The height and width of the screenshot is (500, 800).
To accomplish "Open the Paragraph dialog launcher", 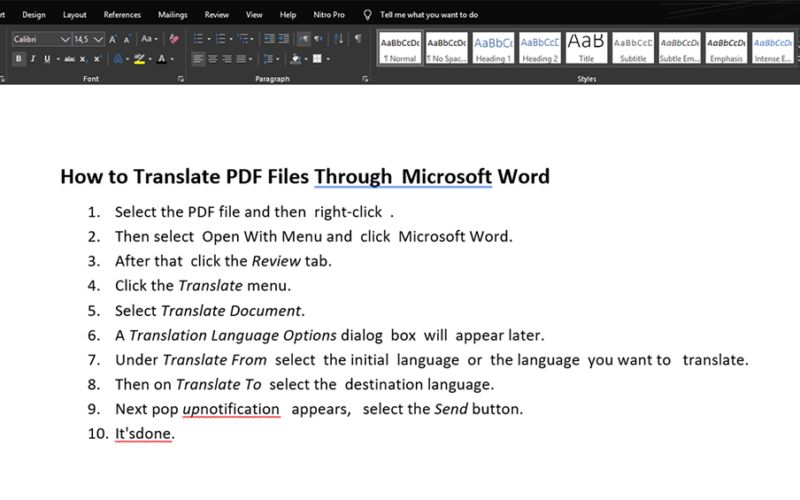I will [x=365, y=79].
